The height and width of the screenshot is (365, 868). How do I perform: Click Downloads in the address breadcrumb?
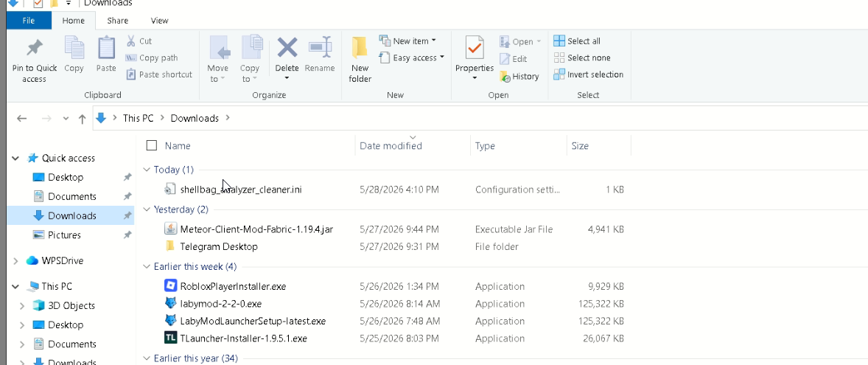point(195,119)
